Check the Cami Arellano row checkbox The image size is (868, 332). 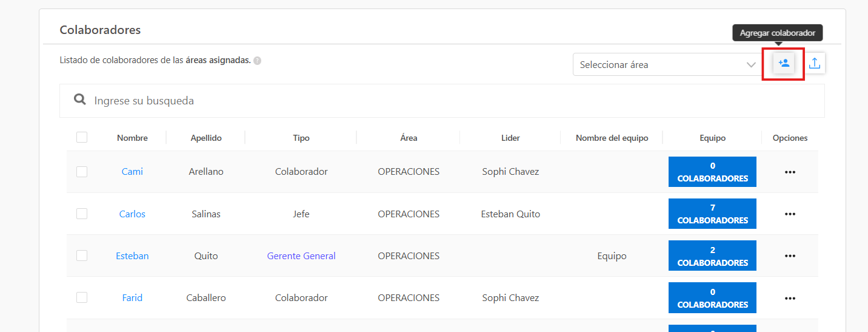click(x=82, y=172)
